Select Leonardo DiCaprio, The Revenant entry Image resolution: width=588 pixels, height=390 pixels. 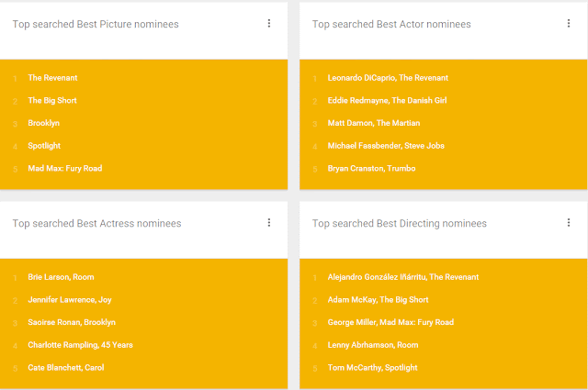388,78
